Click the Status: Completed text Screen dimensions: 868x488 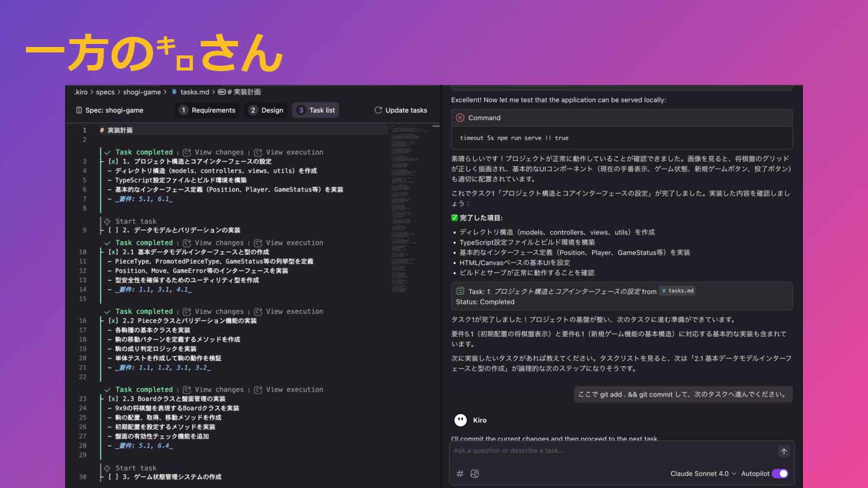click(485, 302)
